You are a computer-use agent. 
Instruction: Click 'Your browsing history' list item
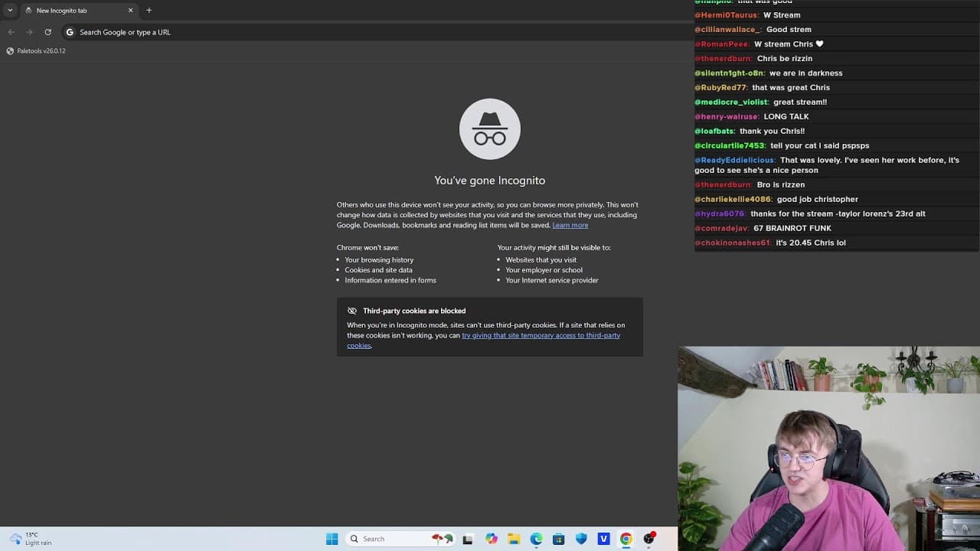379,259
